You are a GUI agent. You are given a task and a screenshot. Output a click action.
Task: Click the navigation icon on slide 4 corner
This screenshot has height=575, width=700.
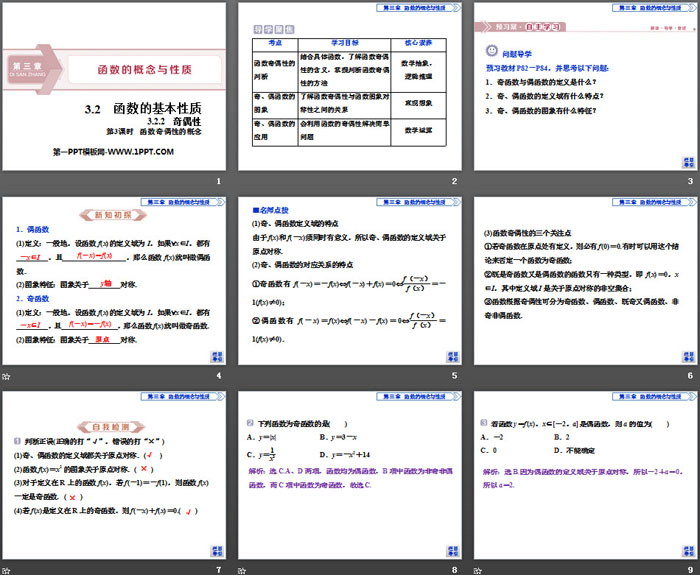coord(215,357)
